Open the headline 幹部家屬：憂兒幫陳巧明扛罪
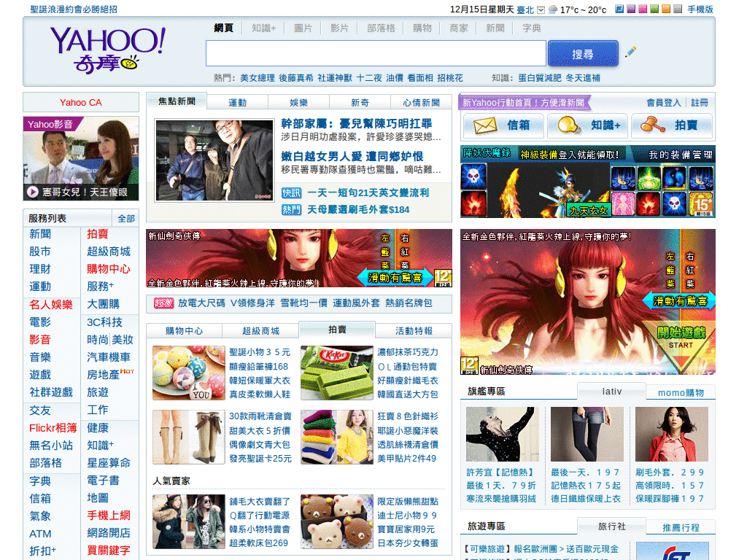Viewport: 747px width, 560px height. (356, 124)
